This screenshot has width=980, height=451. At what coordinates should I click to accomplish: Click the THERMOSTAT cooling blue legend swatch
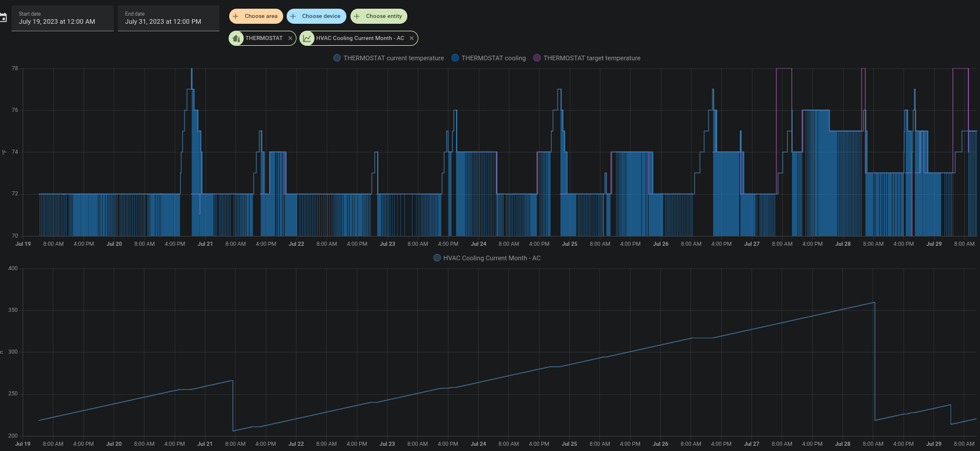455,58
